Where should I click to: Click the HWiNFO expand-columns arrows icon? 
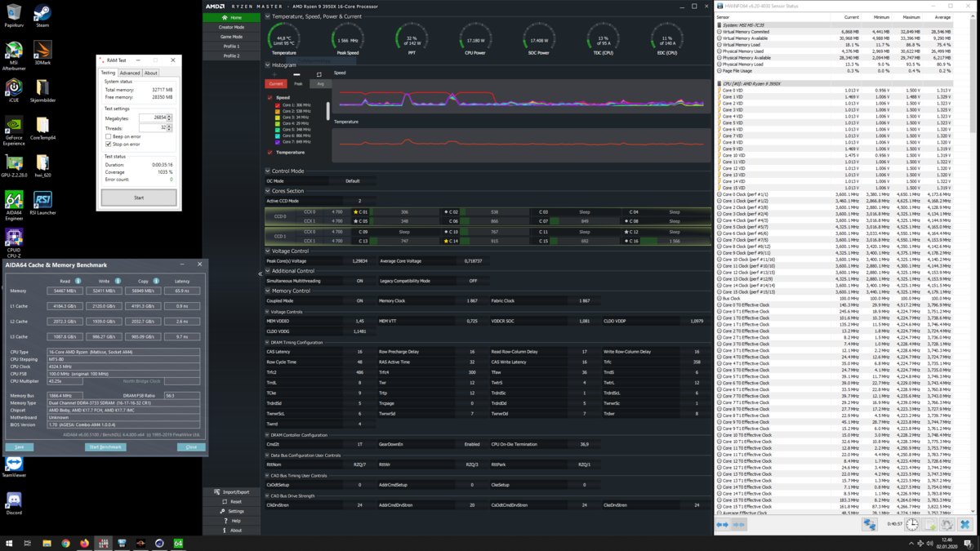point(723,525)
